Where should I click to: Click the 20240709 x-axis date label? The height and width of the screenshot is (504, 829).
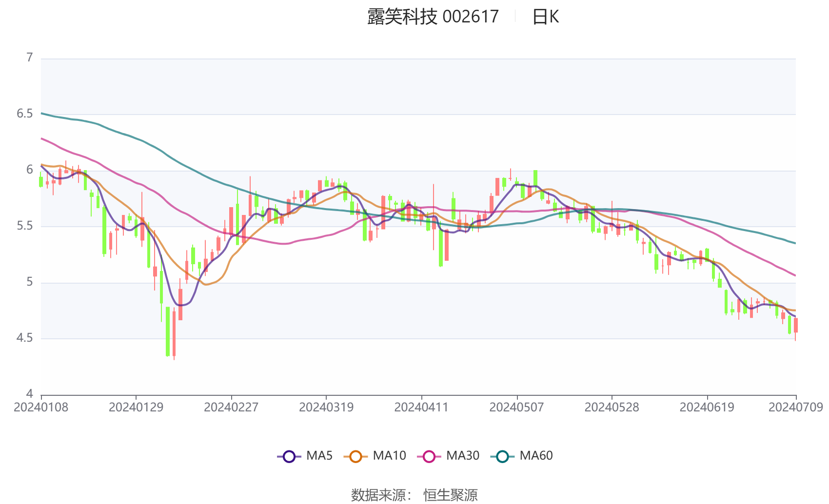pos(796,407)
